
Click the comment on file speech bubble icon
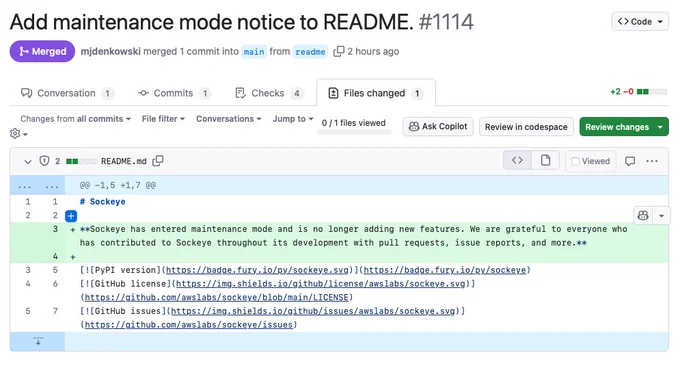pyautogui.click(x=630, y=161)
